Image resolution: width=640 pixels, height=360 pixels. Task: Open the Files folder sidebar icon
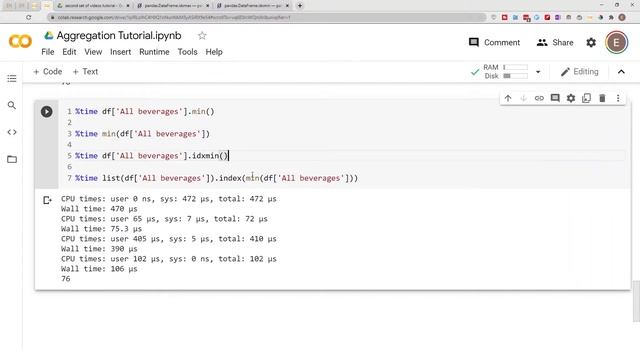[x=12, y=159]
